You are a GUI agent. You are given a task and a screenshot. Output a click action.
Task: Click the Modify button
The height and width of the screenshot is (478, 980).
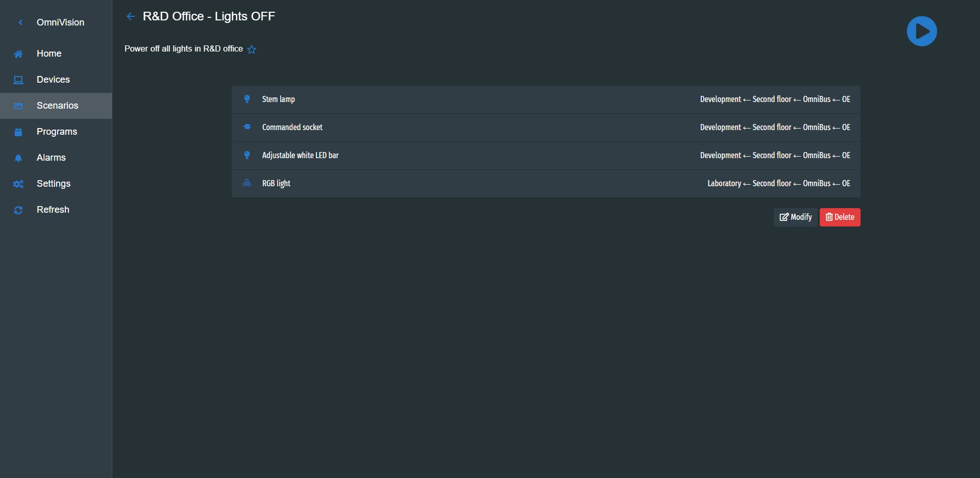[795, 217]
